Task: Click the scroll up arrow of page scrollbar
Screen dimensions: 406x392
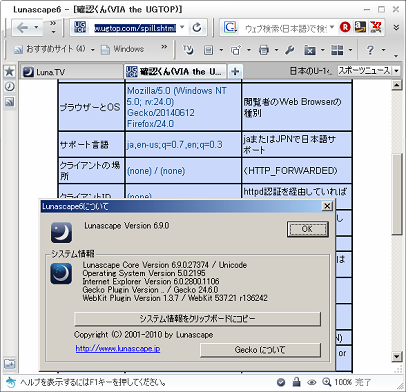Action: [396, 85]
